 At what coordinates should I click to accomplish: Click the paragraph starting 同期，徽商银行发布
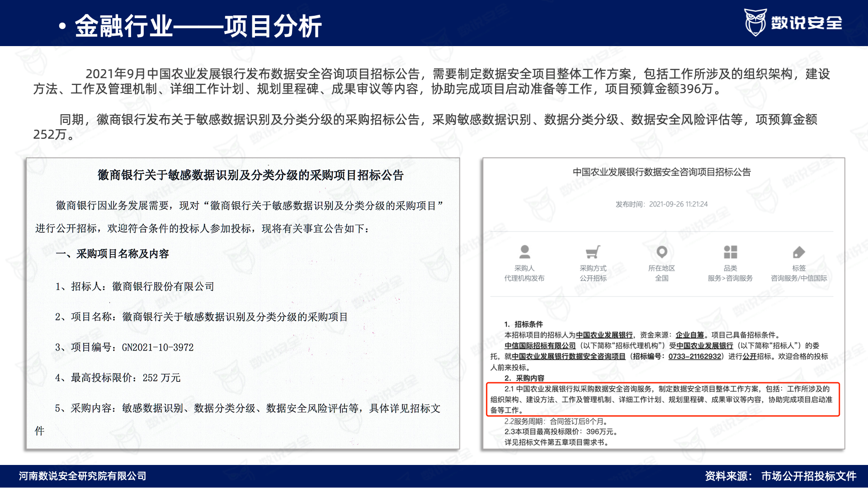tap(425, 127)
